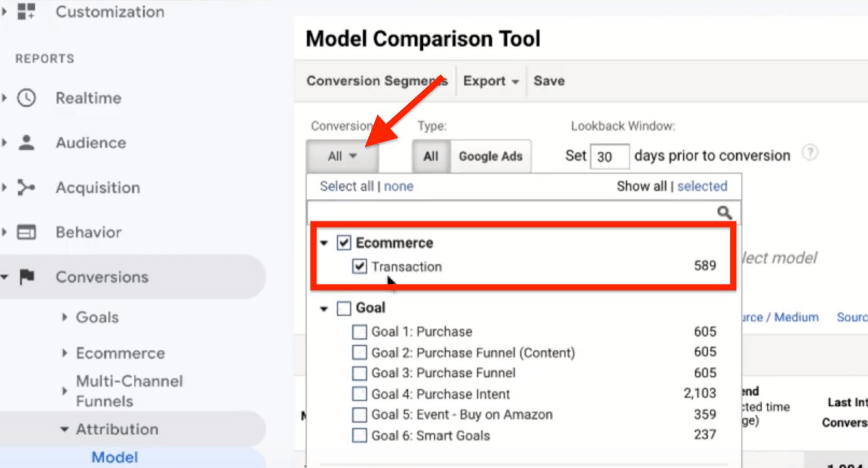Viewport: 868px width, 468px height.
Task: Open the Behavior panel icon
Action: [25, 232]
